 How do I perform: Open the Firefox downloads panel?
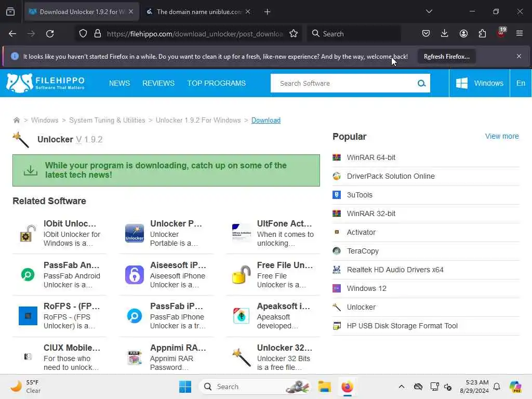445,33
